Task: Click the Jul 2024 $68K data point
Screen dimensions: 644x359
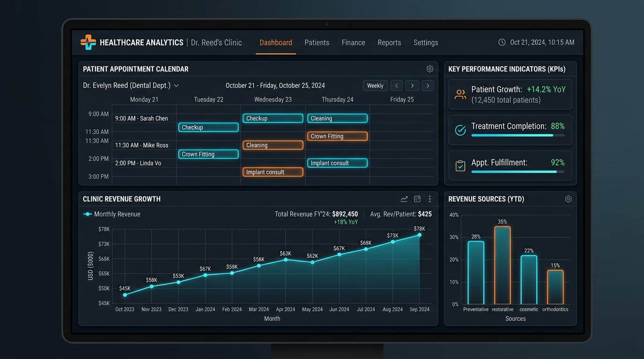Action: coord(366,249)
